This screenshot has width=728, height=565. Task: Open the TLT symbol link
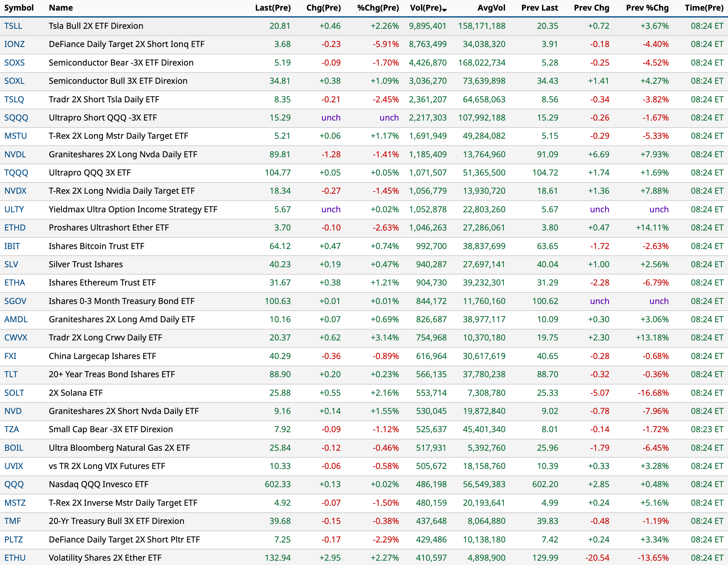pos(11,374)
